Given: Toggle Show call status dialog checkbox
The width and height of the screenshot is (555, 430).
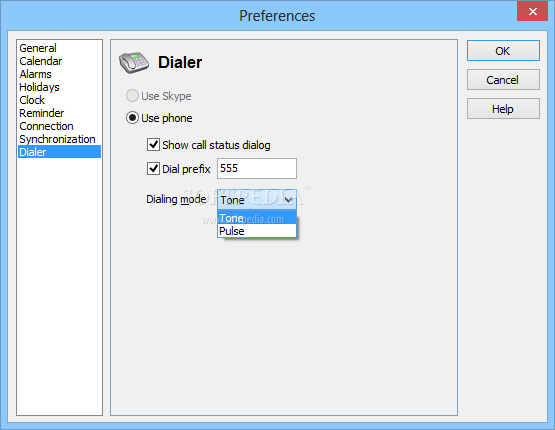Looking at the screenshot, I should [153, 145].
